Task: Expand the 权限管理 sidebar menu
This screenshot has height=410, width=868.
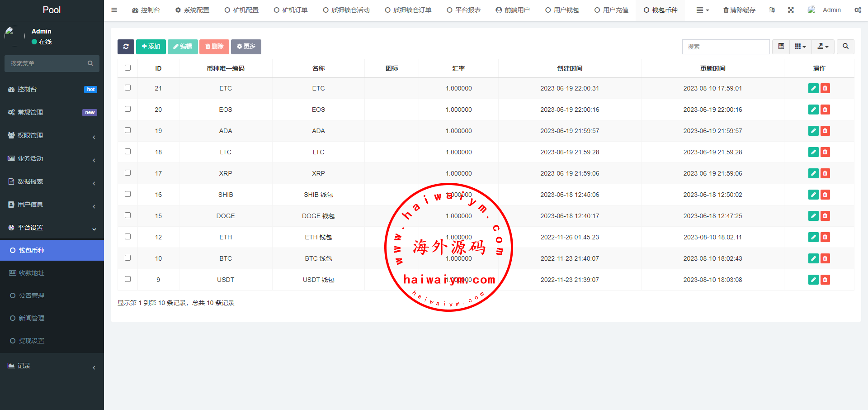Action: tap(52, 135)
